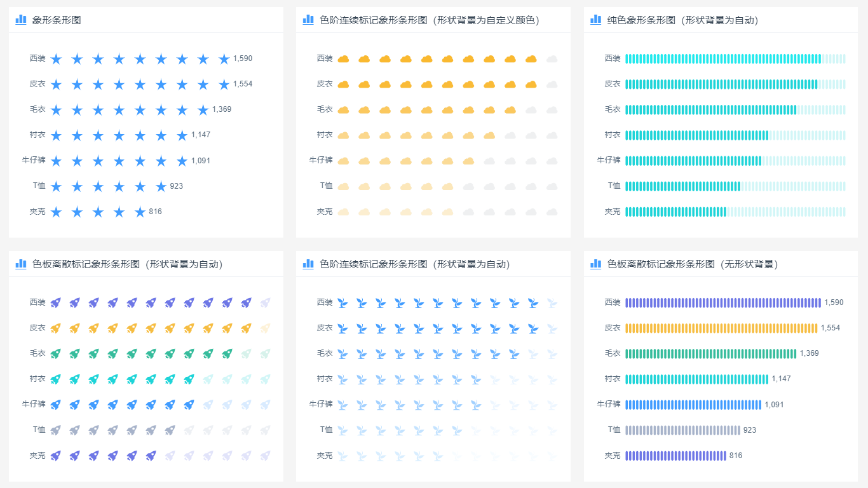Screen dimensions: 868x488
Task: Select the last blue star in 西装 row
Action: [x=224, y=58]
